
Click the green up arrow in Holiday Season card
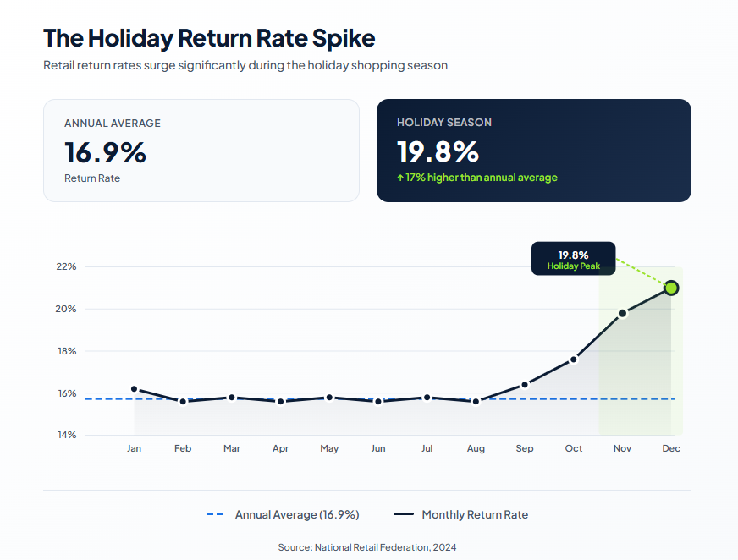click(400, 178)
